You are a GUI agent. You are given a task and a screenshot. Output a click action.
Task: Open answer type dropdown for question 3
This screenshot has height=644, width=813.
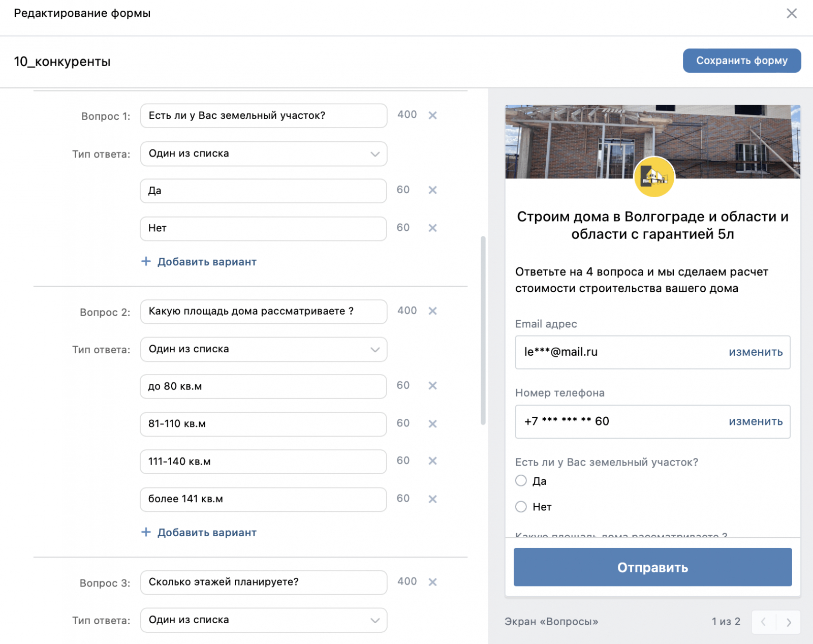click(x=263, y=620)
